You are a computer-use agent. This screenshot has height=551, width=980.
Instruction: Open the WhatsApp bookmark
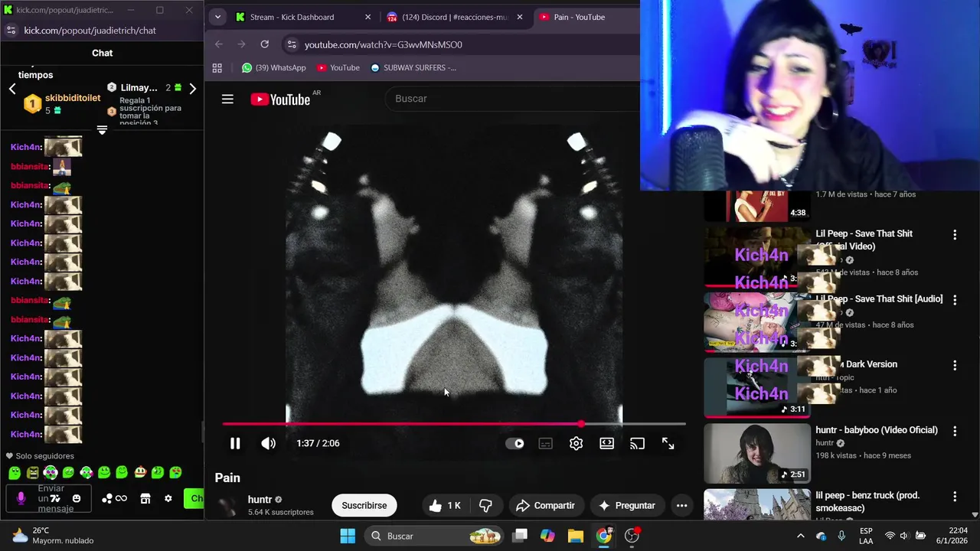tap(273, 67)
